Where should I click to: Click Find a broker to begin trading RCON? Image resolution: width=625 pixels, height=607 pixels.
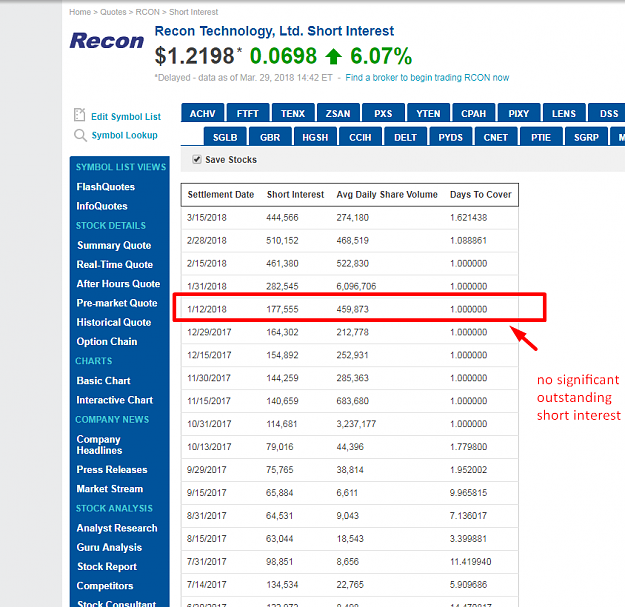[427, 77]
